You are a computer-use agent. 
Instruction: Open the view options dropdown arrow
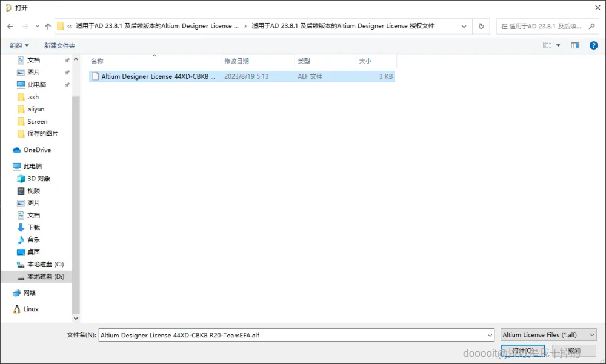[x=558, y=45]
